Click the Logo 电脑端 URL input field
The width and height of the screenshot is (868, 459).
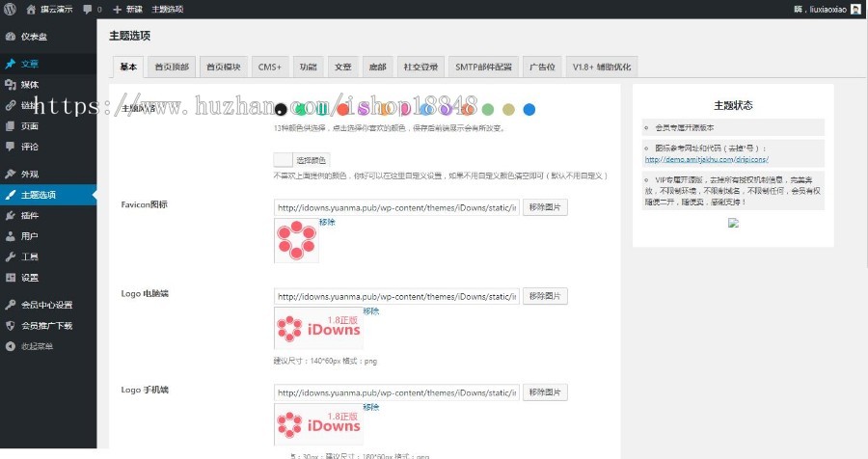click(396, 296)
